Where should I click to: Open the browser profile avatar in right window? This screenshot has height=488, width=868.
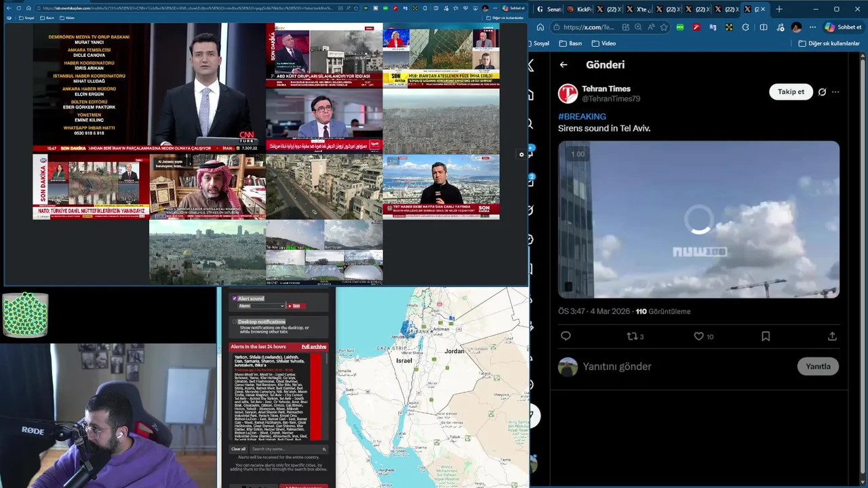tap(796, 27)
